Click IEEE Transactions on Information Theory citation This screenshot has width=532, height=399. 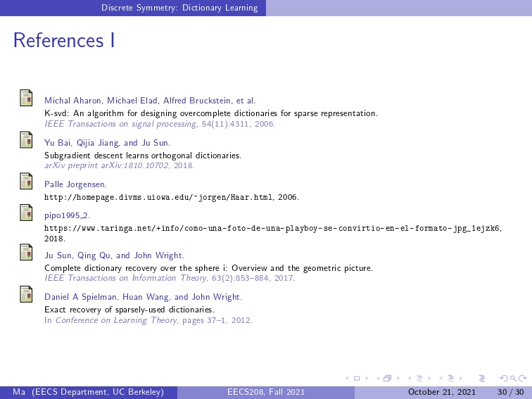tap(170, 278)
